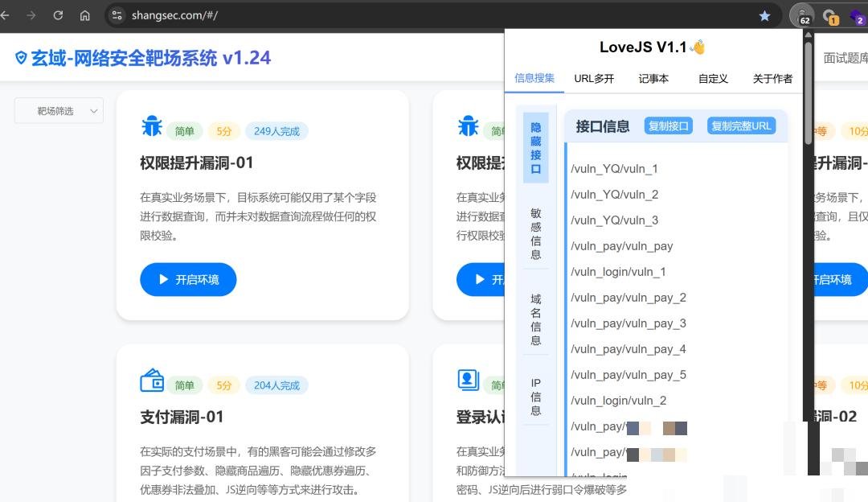The width and height of the screenshot is (868, 502).
Task: Open the 靶场筛选 dropdown
Action: coord(59,111)
